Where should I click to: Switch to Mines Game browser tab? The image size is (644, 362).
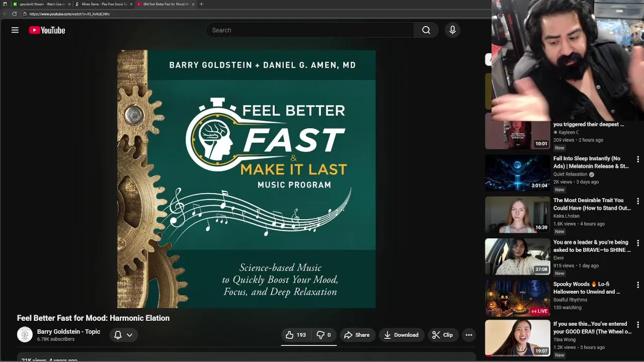pyautogui.click(x=105, y=4)
